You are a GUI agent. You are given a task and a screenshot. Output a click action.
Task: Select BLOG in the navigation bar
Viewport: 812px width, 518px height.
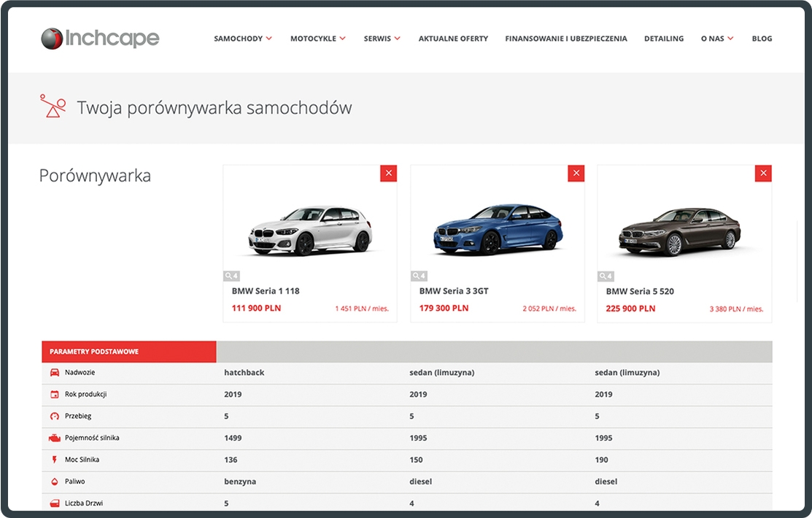(x=762, y=39)
